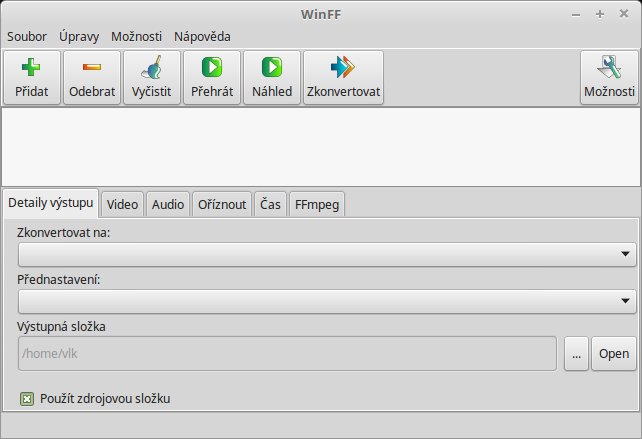Click the output folder path field

tap(286, 354)
